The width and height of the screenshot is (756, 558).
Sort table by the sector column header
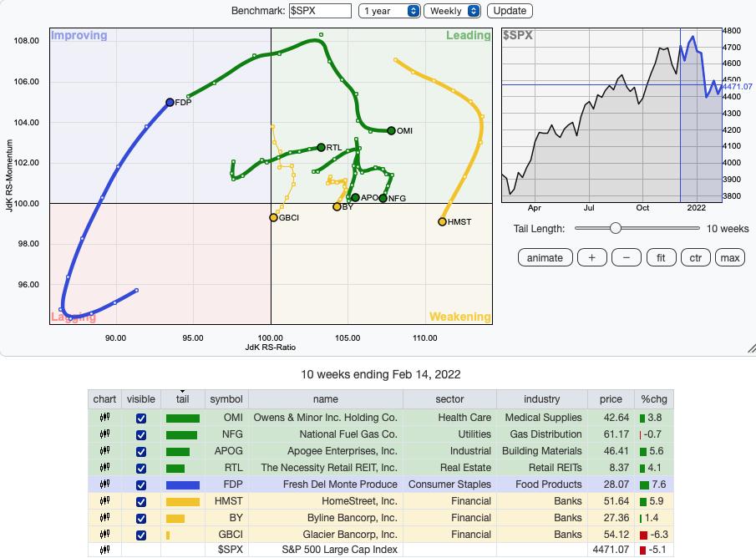point(449,399)
